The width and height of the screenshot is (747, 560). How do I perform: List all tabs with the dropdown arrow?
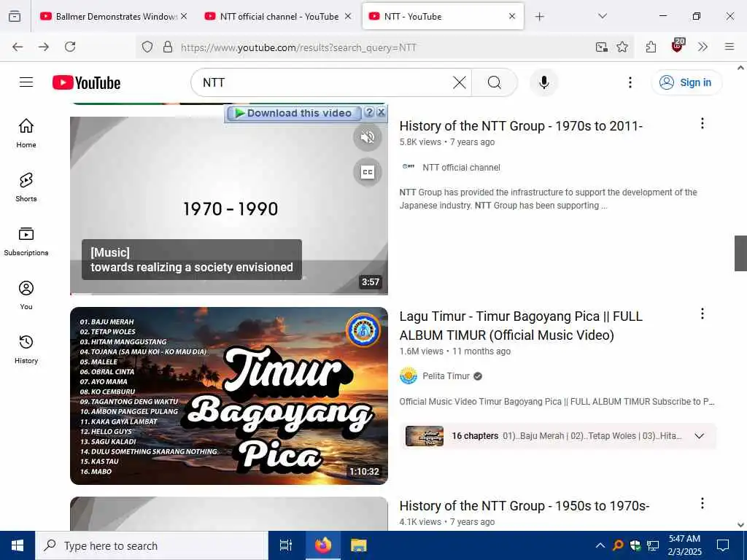(602, 16)
